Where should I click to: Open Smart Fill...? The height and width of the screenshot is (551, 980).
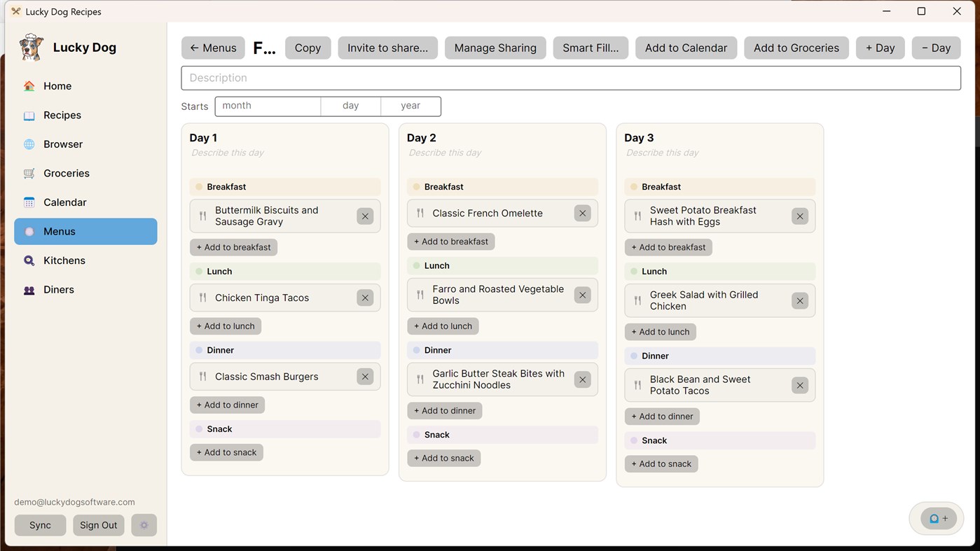click(591, 48)
